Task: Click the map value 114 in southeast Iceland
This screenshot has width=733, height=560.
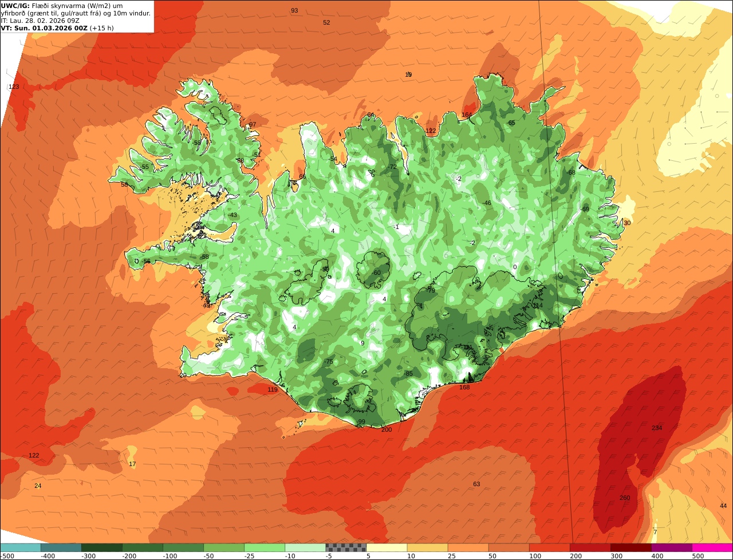Action: click(x=537, y=305)
